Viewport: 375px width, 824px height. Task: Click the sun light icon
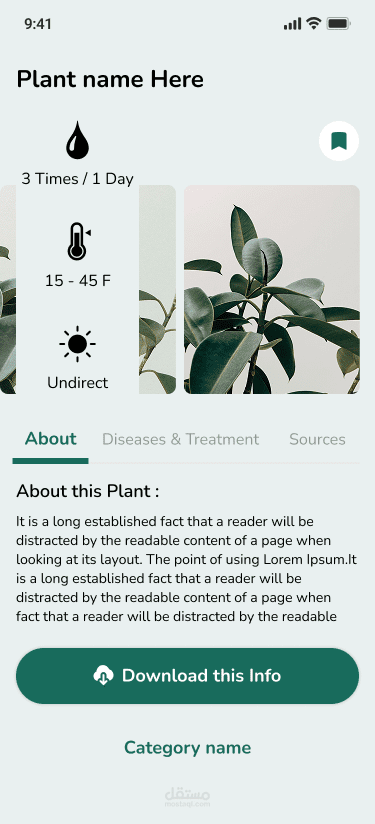coord(77,344)
